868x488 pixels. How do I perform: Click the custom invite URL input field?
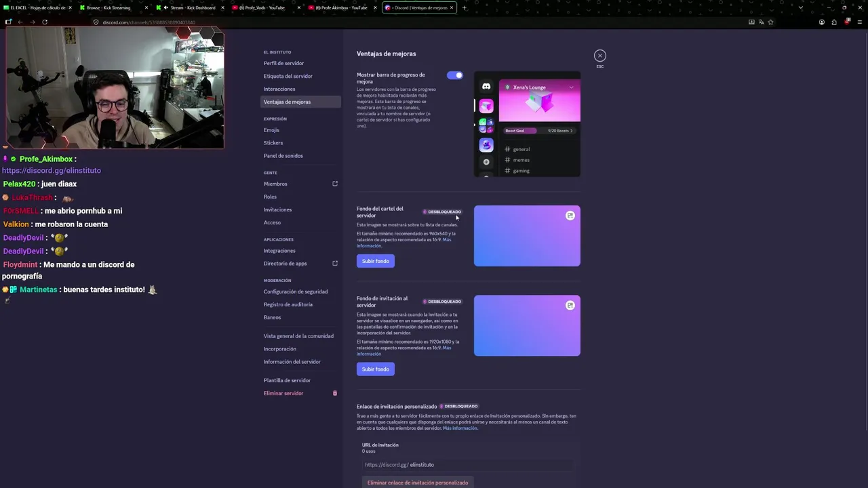coord(467,465)
